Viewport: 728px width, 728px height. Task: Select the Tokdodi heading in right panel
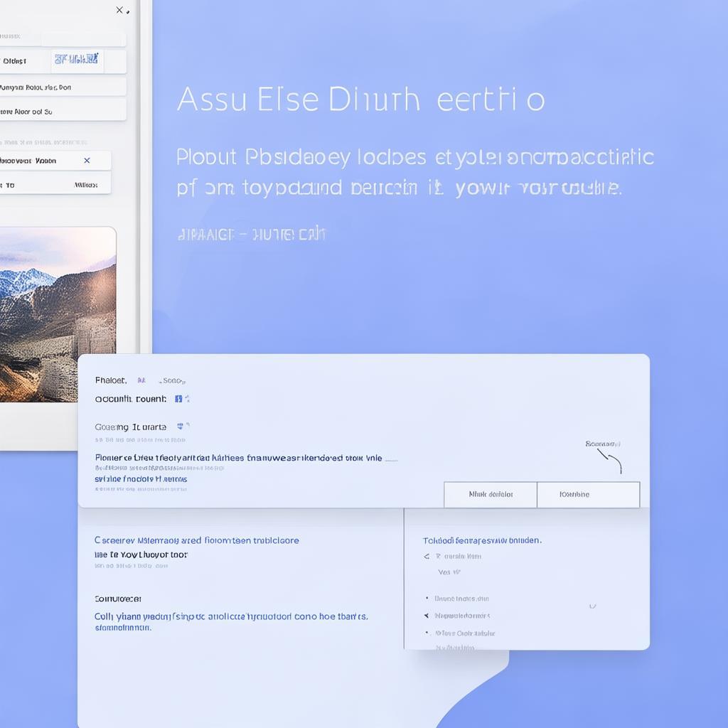482,540
